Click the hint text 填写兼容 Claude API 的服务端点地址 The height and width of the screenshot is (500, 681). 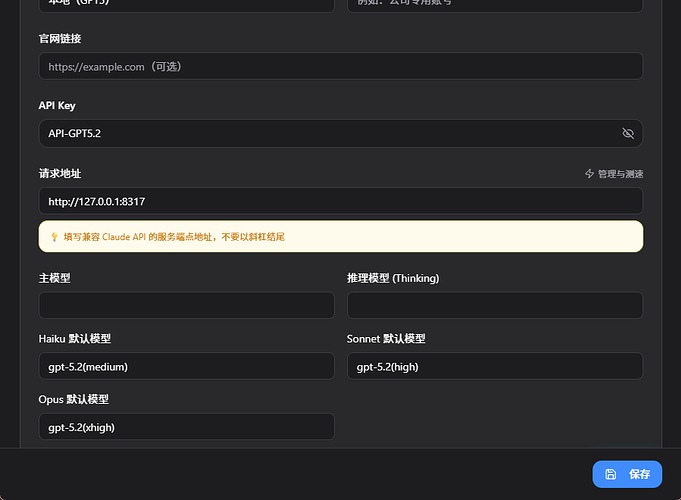point(138,237)
